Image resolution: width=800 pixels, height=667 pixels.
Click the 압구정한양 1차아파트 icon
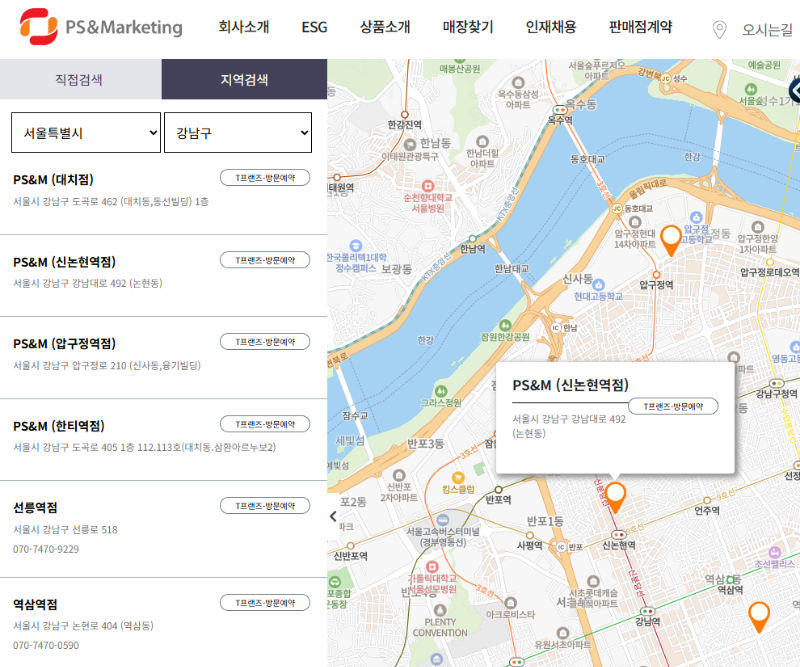(x=758, y=227)
